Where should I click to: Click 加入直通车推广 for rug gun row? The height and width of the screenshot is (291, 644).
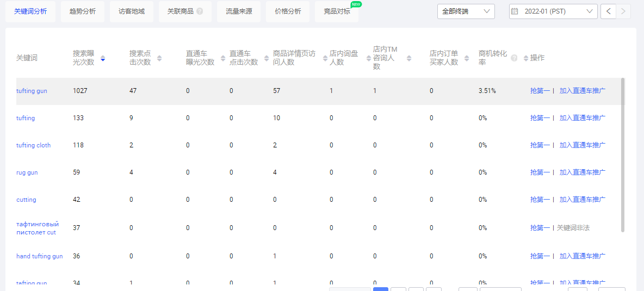(583, 172)
